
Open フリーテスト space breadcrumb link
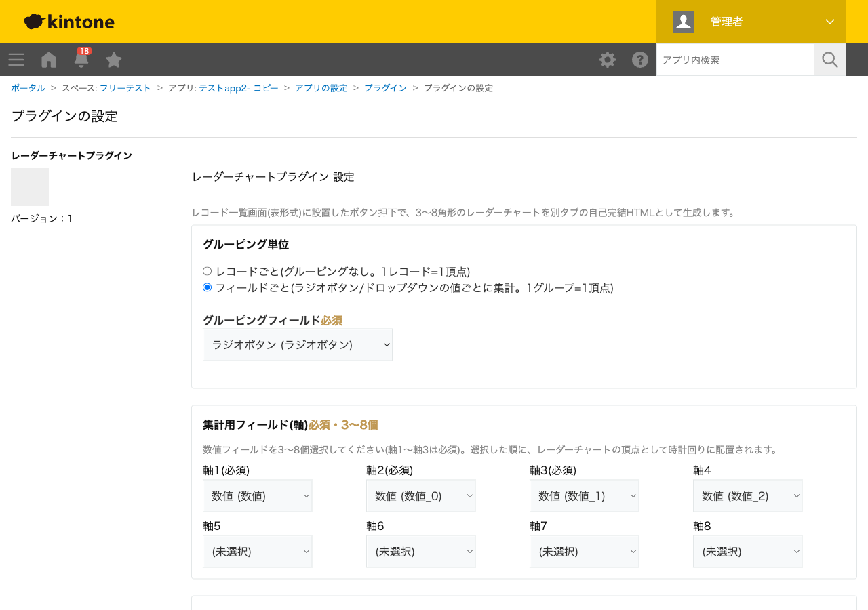[x=125, y=88]
